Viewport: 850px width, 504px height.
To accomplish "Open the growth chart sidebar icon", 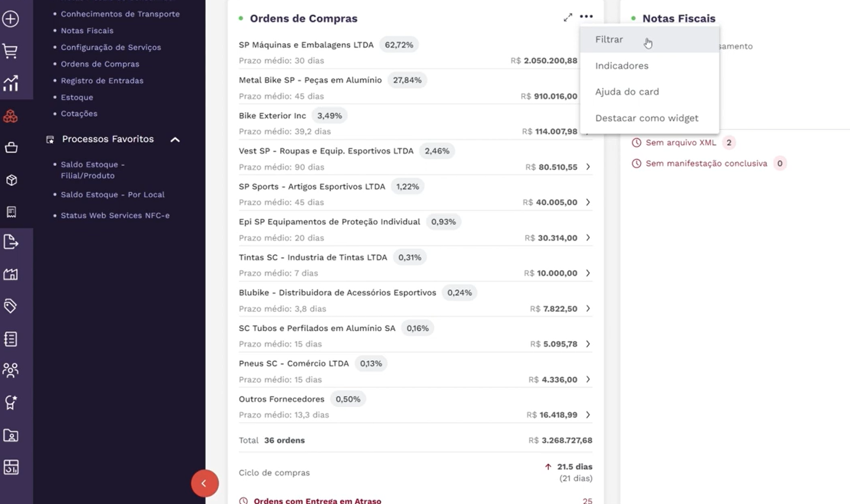I will coord(11,83).
